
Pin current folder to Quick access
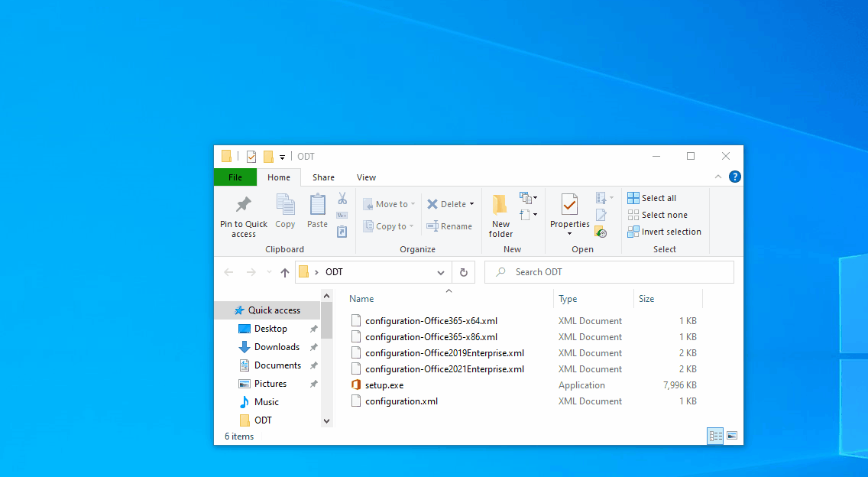tap(243, 216)
